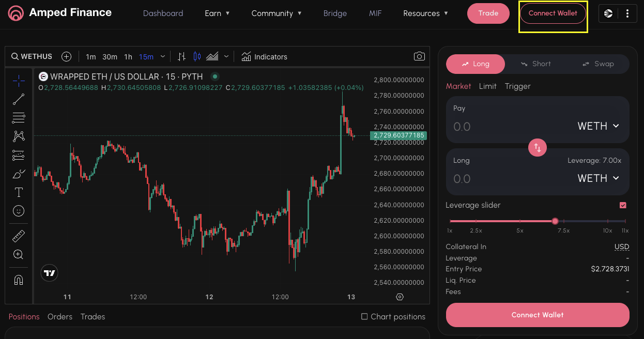Click the Connect Wallet button
This screenshot has height=339, width=644.
pyautogui.click(x=553, y=13)
